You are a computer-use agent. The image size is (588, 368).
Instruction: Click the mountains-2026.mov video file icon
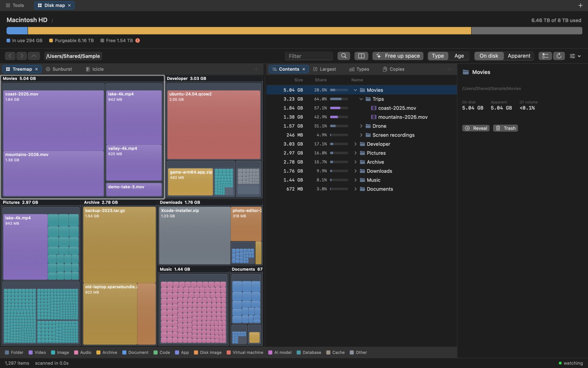374,117
